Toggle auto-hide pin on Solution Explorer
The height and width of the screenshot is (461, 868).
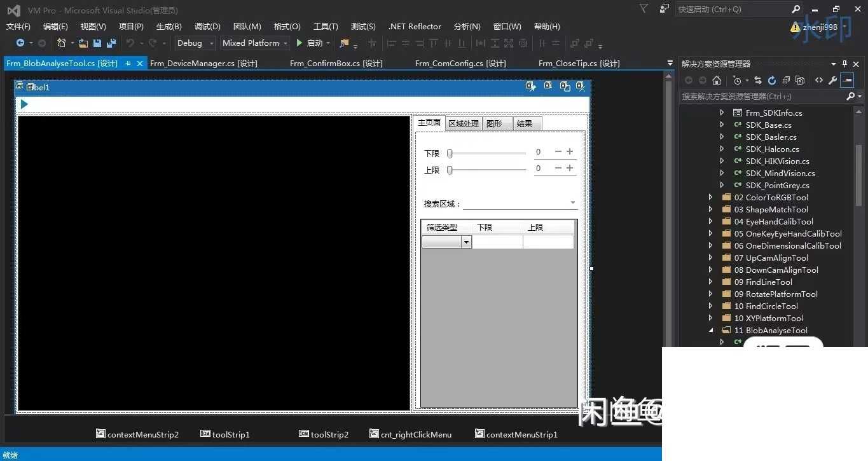[845, 64]
